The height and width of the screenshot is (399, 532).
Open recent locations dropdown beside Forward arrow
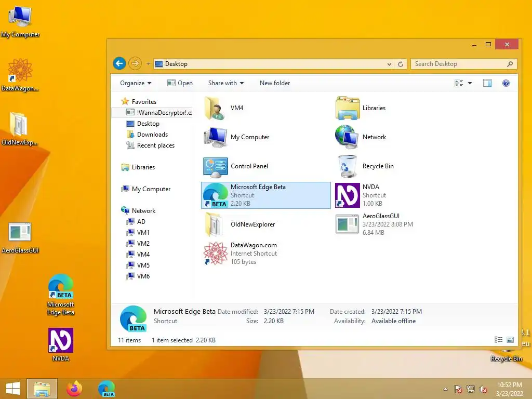coord(148,64)
